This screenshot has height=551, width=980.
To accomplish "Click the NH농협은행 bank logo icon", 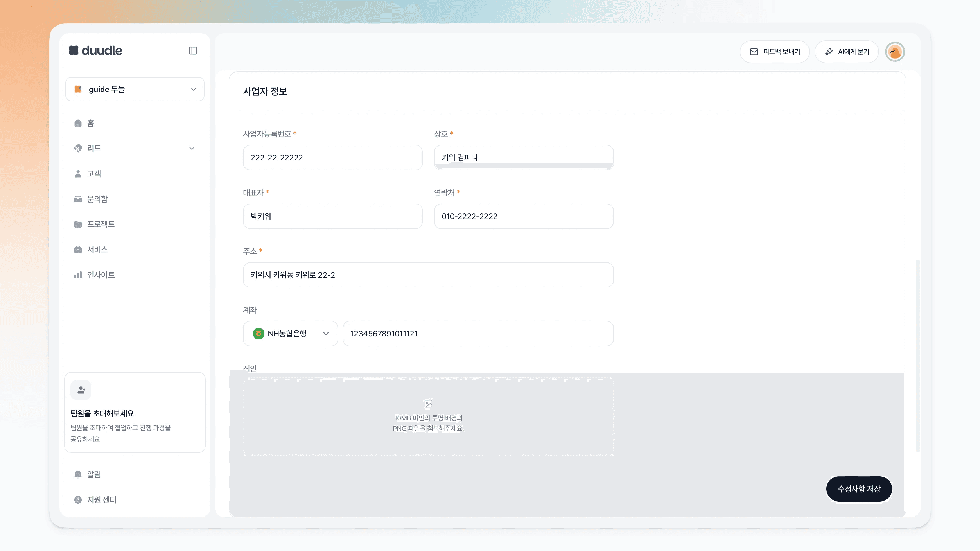I will (258, 333).
